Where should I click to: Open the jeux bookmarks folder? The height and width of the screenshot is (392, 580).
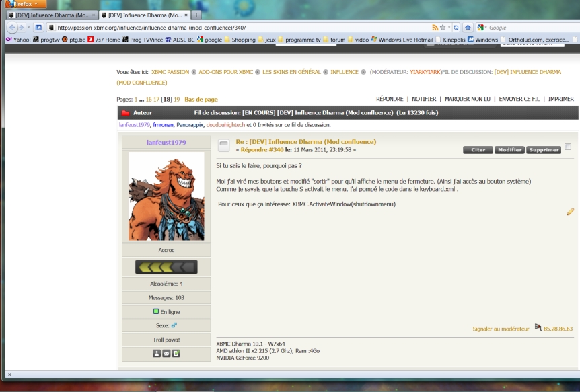click(266, 40)
